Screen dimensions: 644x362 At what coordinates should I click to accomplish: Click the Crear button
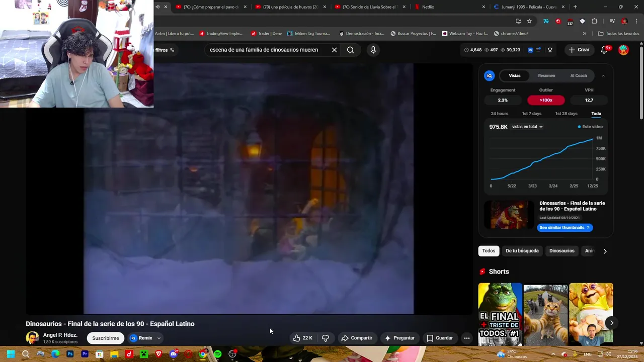(579, 50)
